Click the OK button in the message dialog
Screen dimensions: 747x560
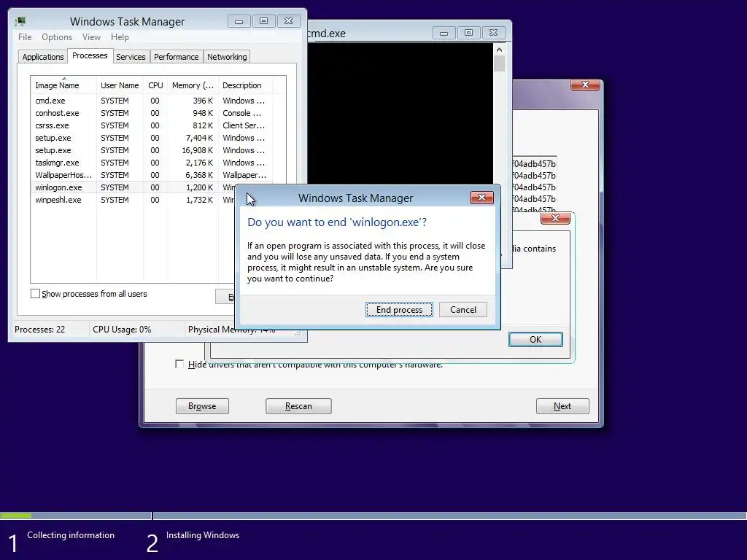(535, 340)
